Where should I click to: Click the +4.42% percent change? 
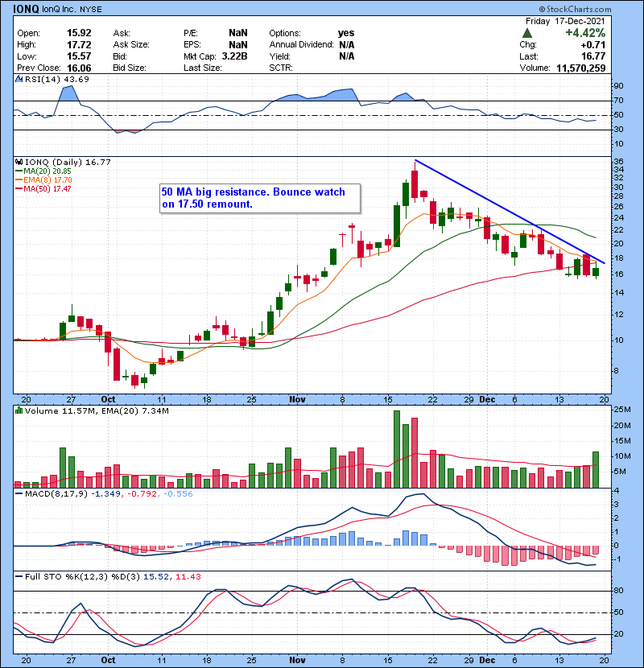(585, 33)
